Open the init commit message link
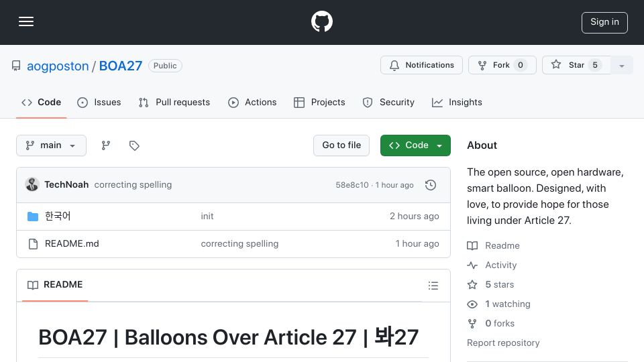 tap(207, 217)
